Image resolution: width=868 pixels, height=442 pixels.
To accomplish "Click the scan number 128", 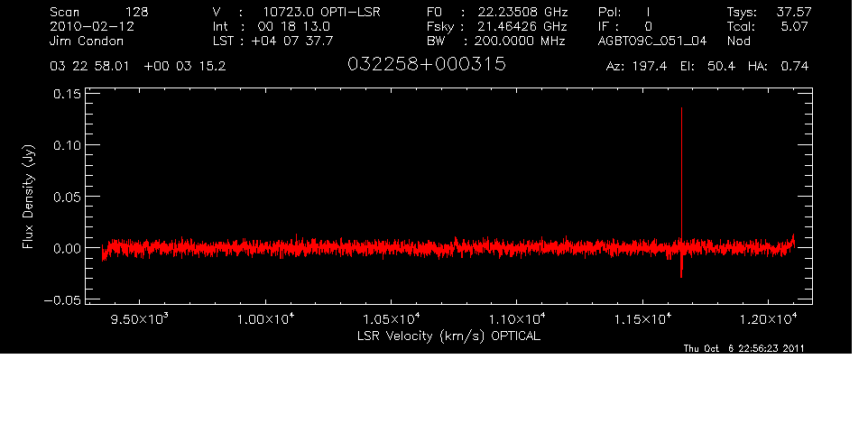I will 137,12.
